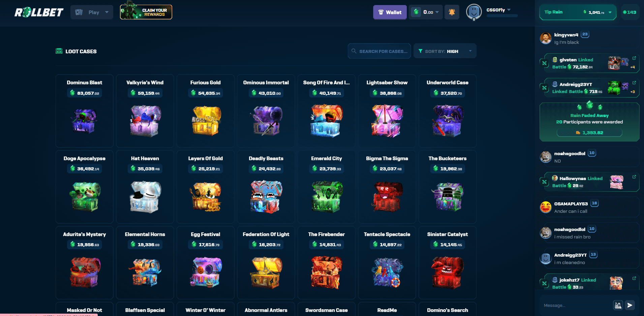This screenshot has height=316, width=644.
Task: Claim Your Rewards banner button
Action: pos(146,12)
